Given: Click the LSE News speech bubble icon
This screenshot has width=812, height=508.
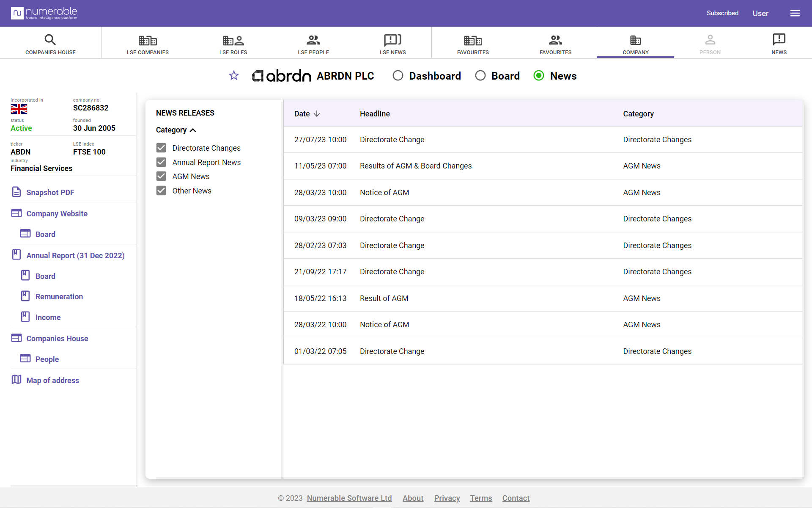Looking at the screenshot, I should (393, 40).
